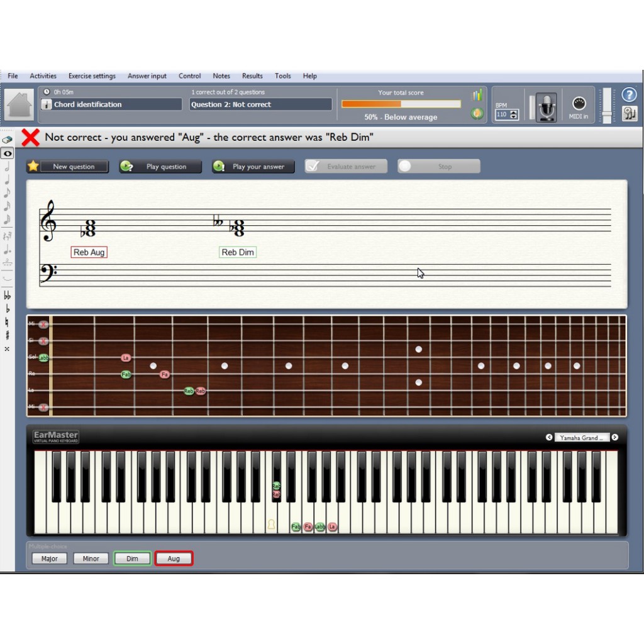644x644 pixels.
Task: Open the Notes menu
Action: 221,76
